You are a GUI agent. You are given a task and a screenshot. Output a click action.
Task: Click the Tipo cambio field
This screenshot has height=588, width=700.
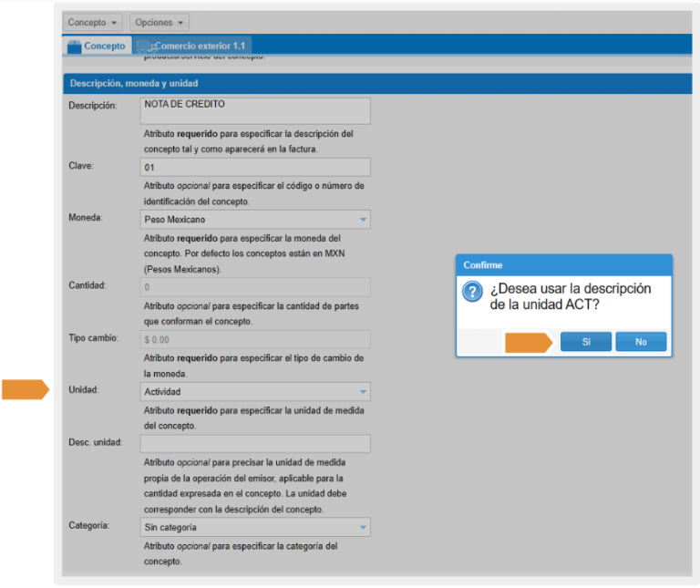[255, 339]
